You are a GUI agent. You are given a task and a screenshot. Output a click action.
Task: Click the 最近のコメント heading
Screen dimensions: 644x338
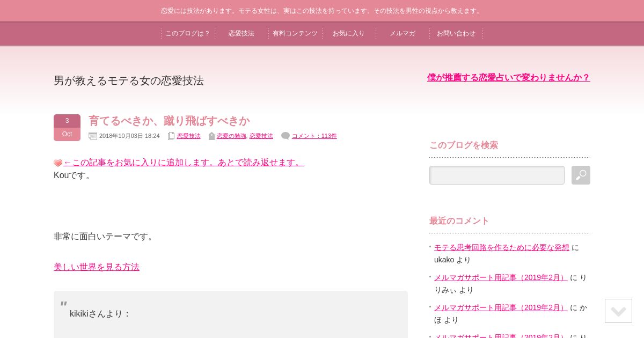[x=459, y=221]
